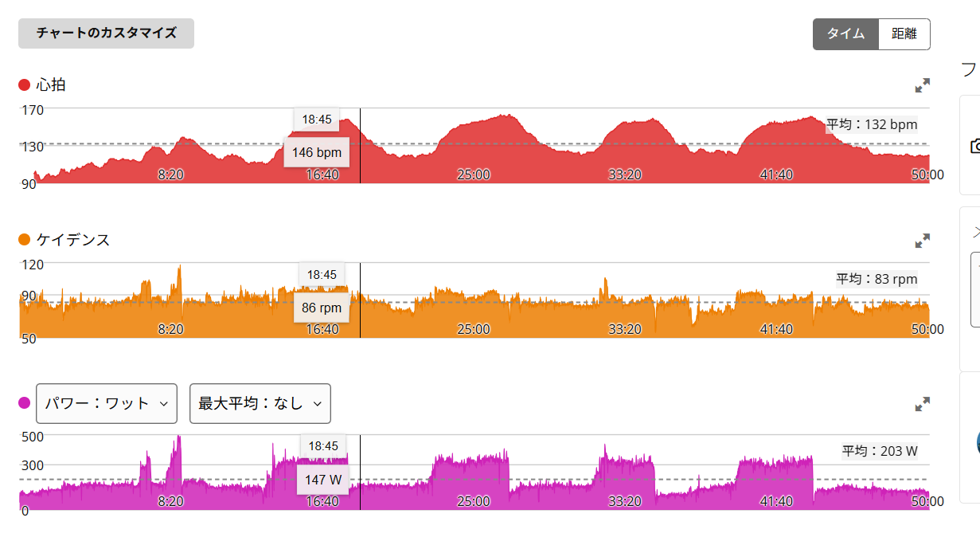980x549 pixels.
Task: Expand the power chart to fullscreen
Action: click(x=922, y=405)
